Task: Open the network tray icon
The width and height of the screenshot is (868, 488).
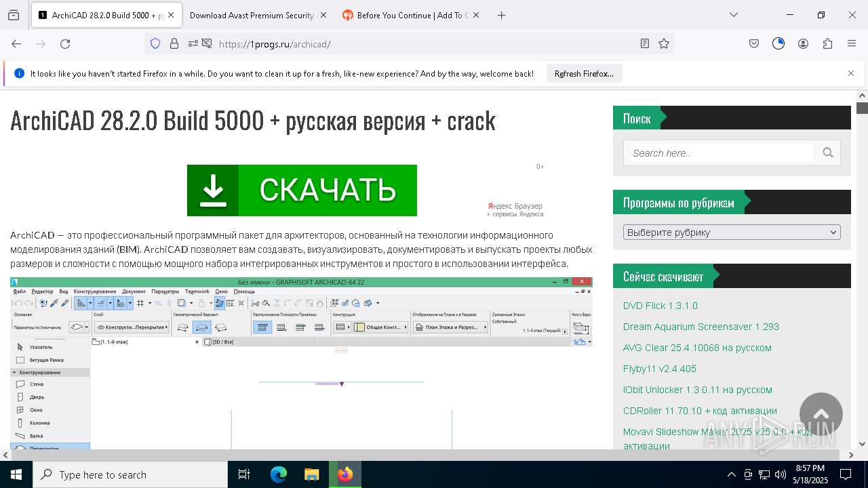Action: [764, 474]
